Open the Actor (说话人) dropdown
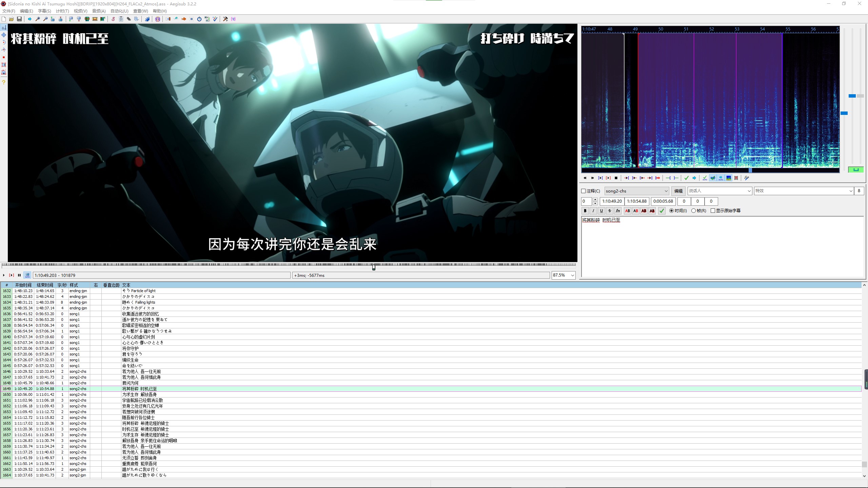The image size is (868, 488). point(720,191)
